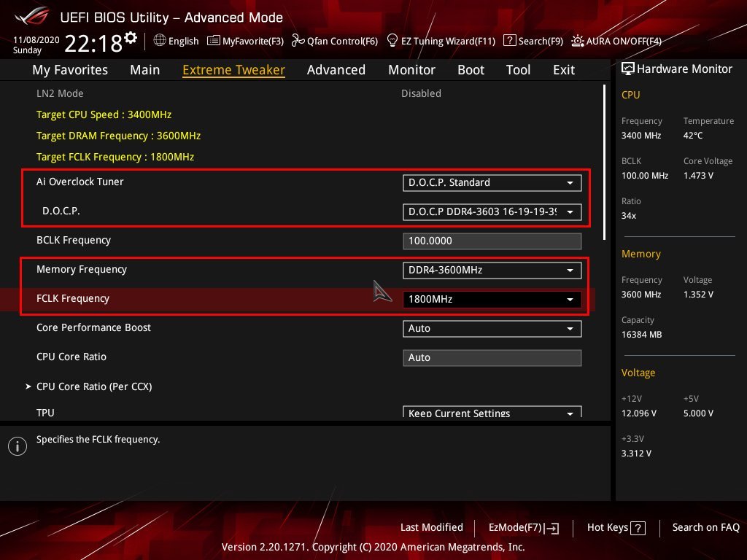Click the Hot Keys button
Screen dimensions: 747x560
(x=616, y=528)
